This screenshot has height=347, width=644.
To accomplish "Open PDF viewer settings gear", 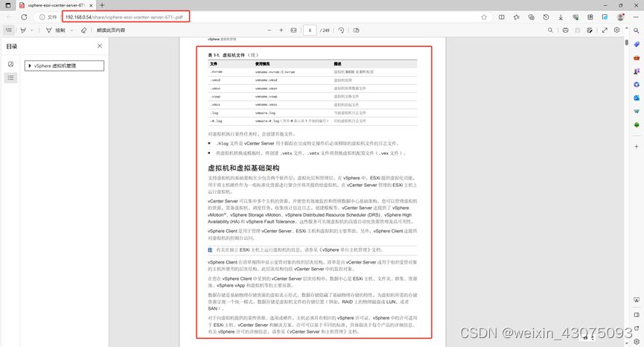I will click(x=617, y=30).
